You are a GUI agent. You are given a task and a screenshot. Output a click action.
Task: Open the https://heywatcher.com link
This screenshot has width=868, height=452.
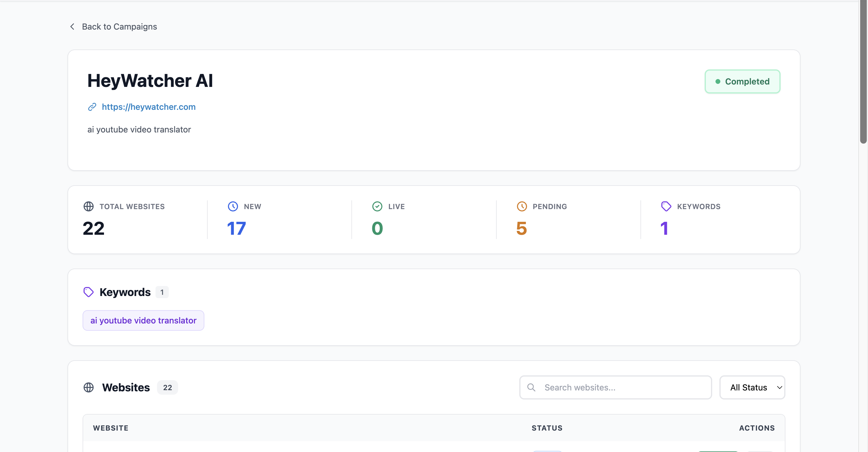(x=149, y=107)
